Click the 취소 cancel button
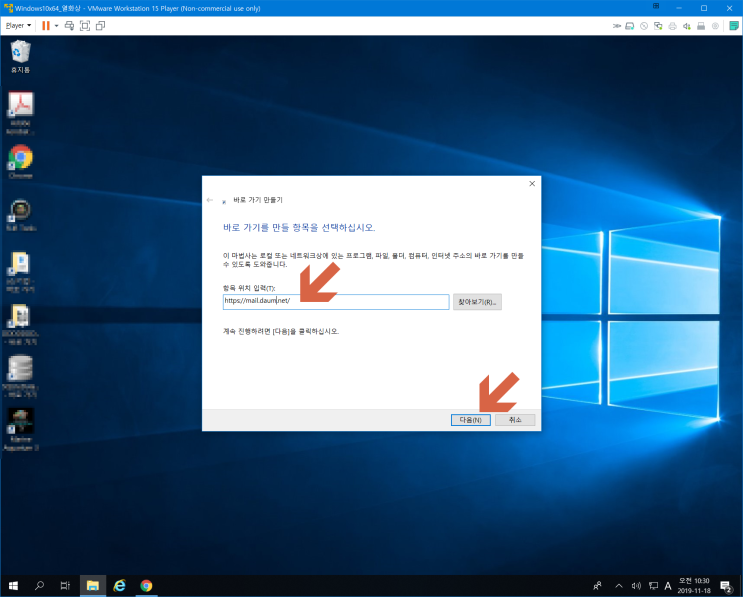 coord(515,420)
